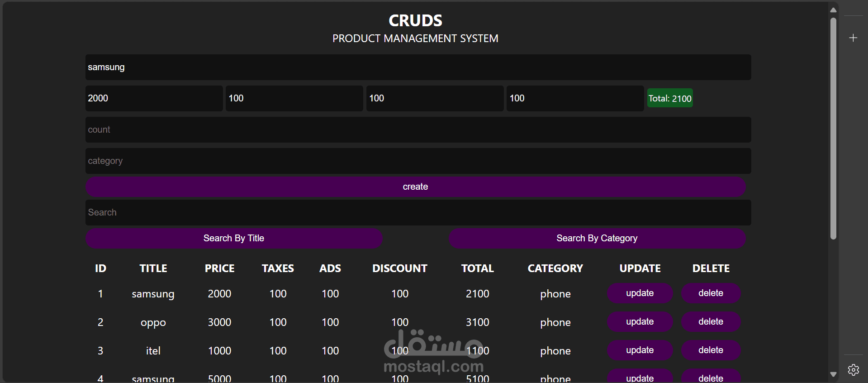
Task: Click the category input field
Action: pos(418,161)
